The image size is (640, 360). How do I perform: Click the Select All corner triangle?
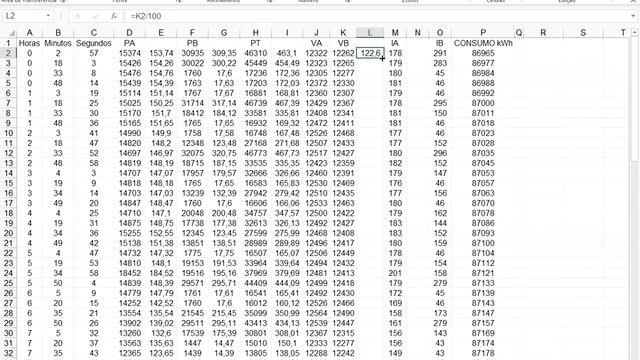[x=11, y=33]
